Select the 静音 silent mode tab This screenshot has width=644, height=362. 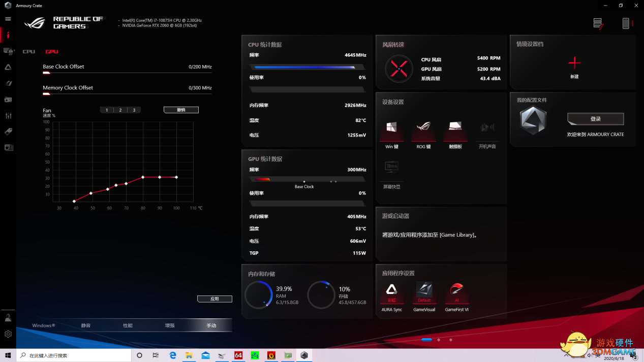(86, 325)
